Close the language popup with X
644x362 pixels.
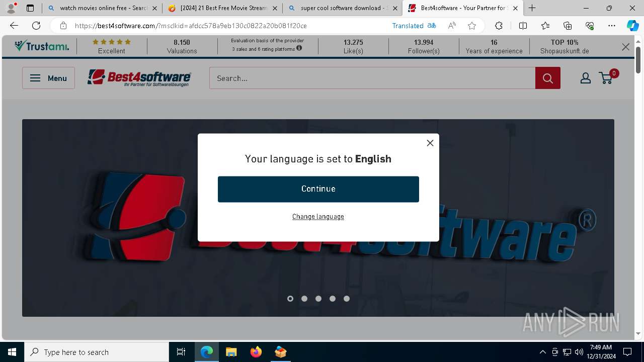tap(430, 143)
